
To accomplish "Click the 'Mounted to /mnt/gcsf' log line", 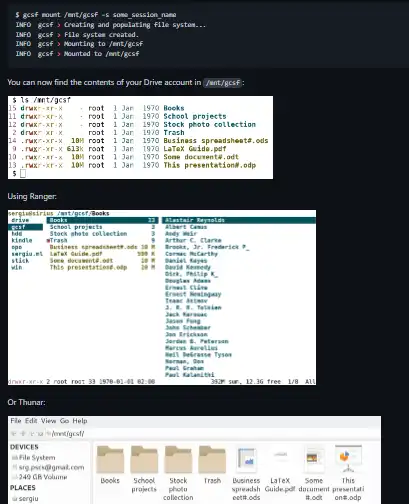I will click(x=77, y=54).
